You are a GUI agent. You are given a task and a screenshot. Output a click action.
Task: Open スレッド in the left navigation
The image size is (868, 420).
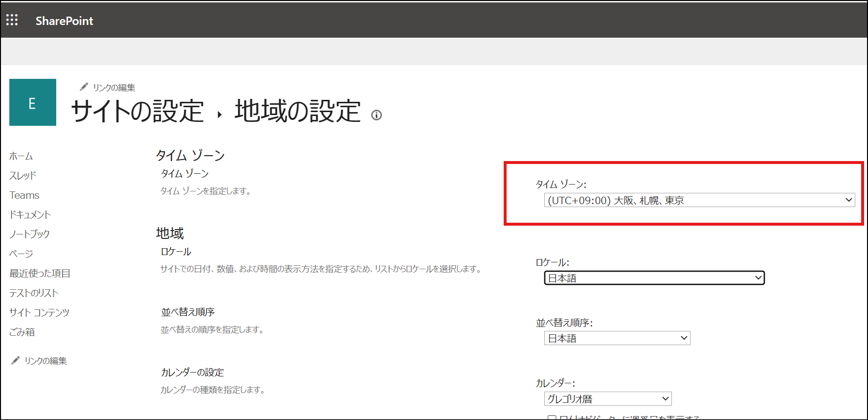(23, 175)
